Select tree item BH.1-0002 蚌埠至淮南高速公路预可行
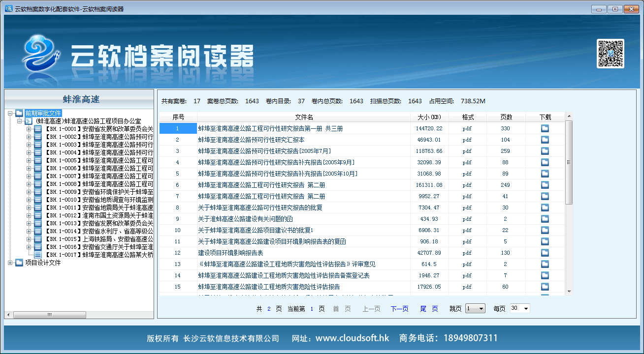The height and width of the screenshot is (354, 644). point(99,137)
